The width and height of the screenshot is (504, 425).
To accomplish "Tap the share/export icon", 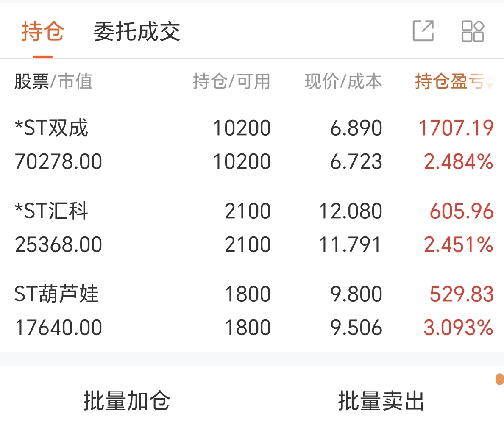I will (423, 31).
